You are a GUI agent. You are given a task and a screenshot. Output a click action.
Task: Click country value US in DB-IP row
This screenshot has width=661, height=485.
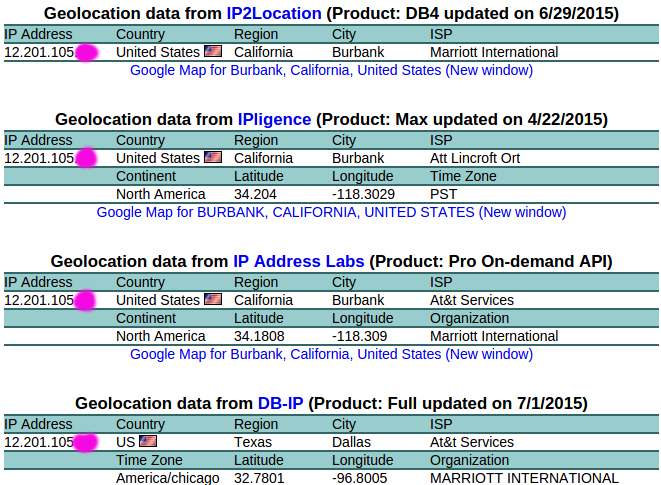126,442
